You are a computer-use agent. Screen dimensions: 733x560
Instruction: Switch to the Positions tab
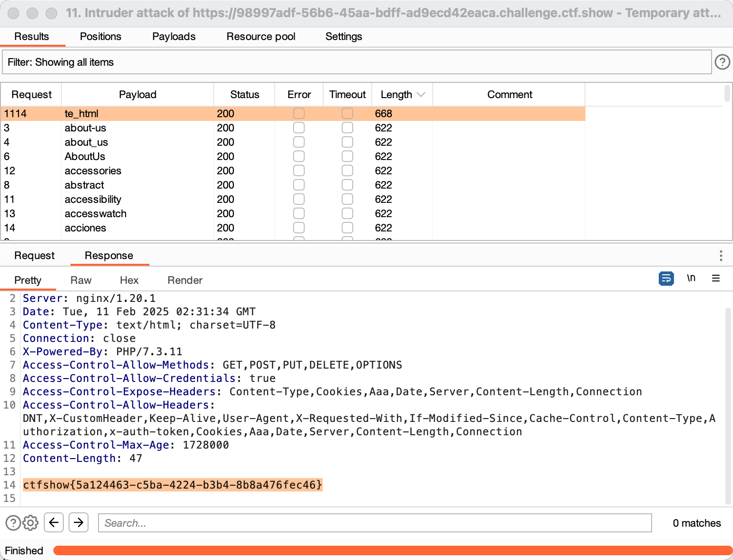100,37
